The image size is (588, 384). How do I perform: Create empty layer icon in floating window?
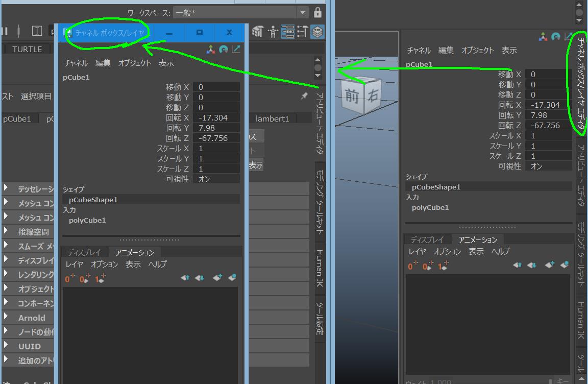pyautogui.click(x=217, y=277)
